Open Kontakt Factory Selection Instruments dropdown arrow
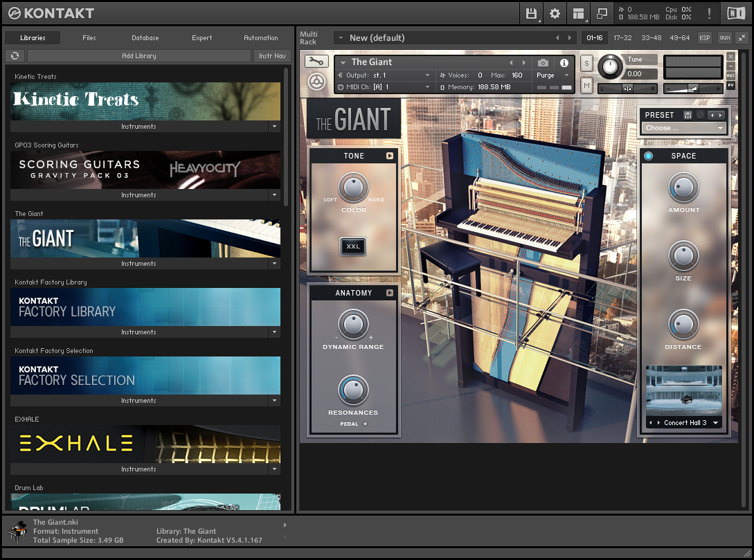The width and height of the screenshot is (754, 560). [x=275, y=400]
